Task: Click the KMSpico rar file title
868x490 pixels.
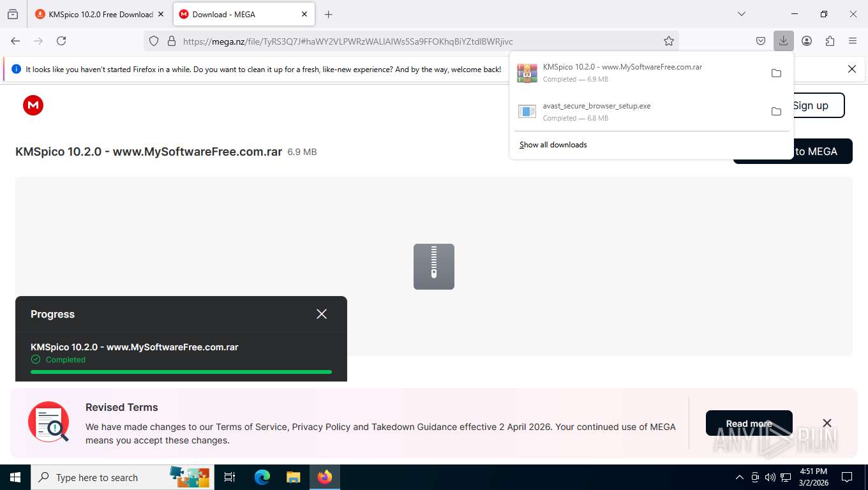Action: point(149,152)
